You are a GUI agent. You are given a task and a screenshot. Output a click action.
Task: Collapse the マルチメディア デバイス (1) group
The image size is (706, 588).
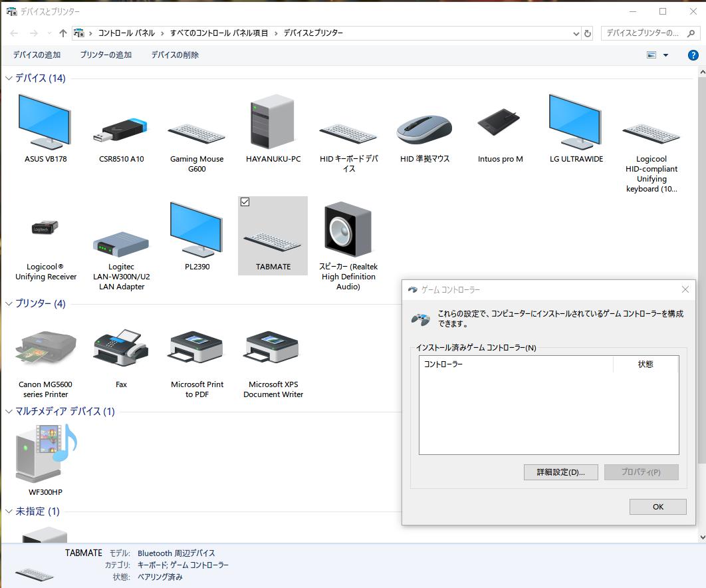coord(9,411)
